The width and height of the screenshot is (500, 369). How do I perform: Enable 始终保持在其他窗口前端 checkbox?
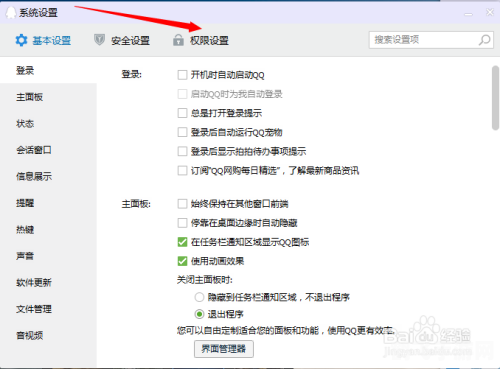[x=182, y=204]
